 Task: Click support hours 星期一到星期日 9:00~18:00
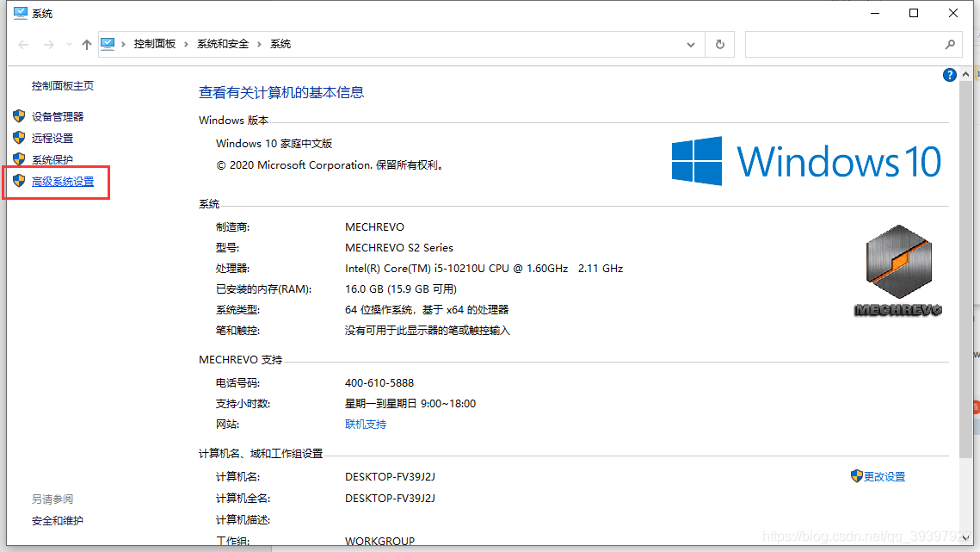(x=410, y=404)
